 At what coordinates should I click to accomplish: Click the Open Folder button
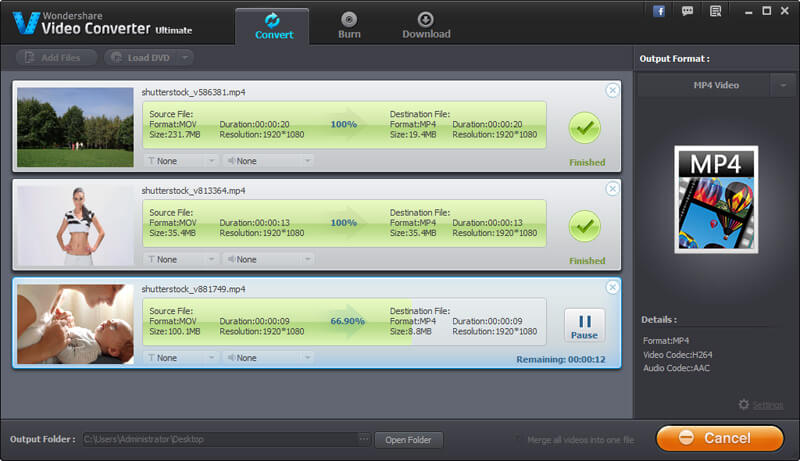coord(408,439)
